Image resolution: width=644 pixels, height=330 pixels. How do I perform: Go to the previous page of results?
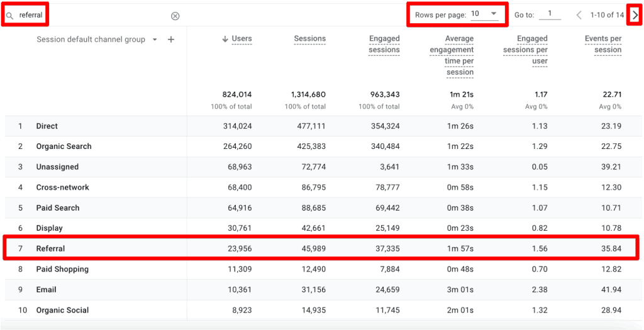click(x=579, y=15)
